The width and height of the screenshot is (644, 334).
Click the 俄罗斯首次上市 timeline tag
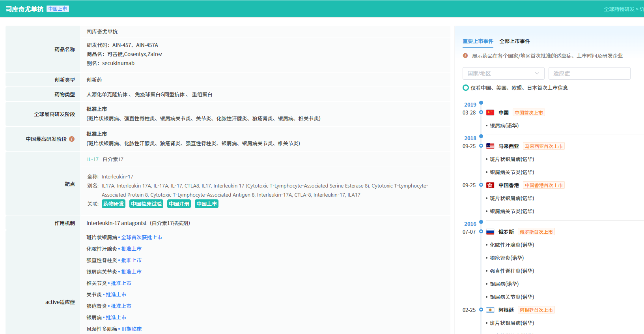[536, 232]
